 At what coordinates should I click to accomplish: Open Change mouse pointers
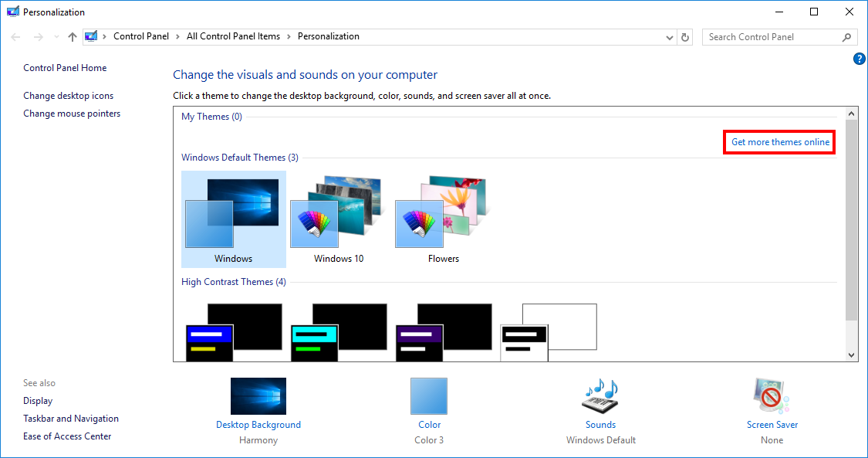tap(72, 113)
